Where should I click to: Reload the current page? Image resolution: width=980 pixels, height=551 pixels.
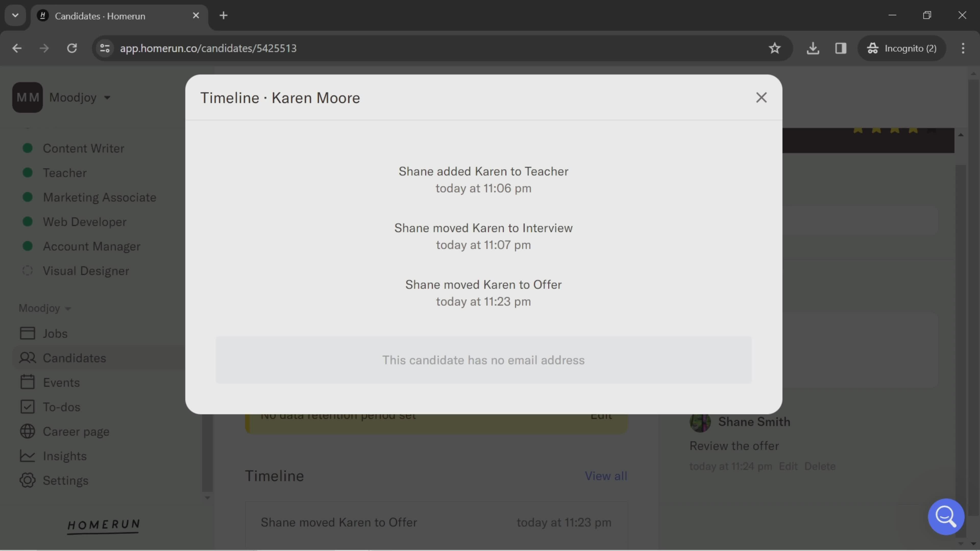click(x=72, y=48)
